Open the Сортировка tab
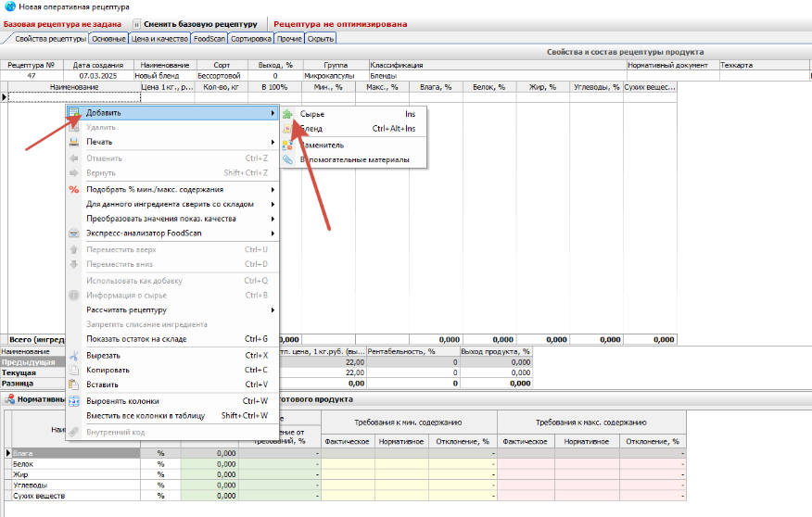This screenshot has width=812, height=517. (249, 39)
